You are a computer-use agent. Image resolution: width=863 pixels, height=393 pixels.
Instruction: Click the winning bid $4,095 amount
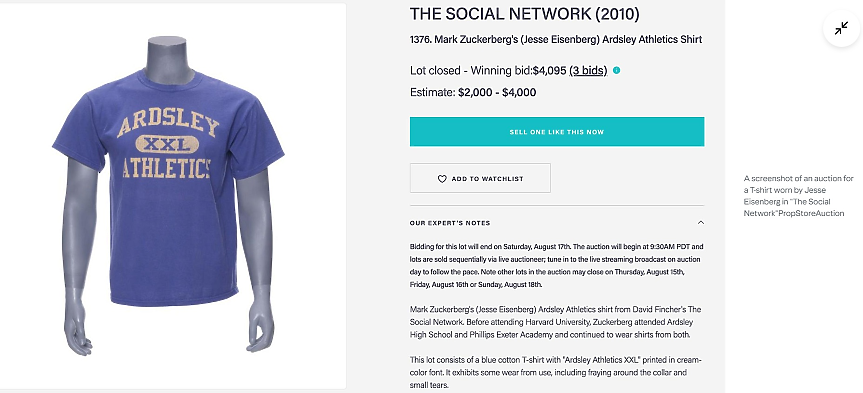(x=549, y=70)
